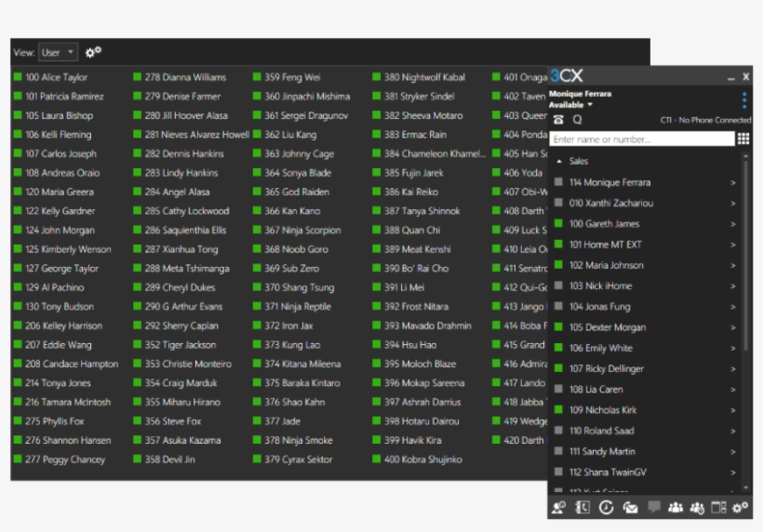
Task: Open the view settings gears icon
Action: coord(93,52)
